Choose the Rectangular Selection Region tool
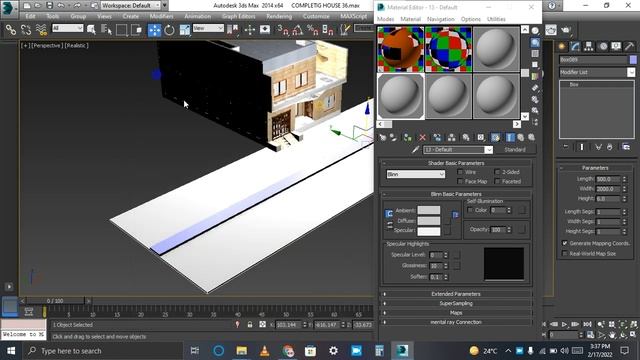The width and height of the screenshot is (640, 360). (x=122, y=30)
